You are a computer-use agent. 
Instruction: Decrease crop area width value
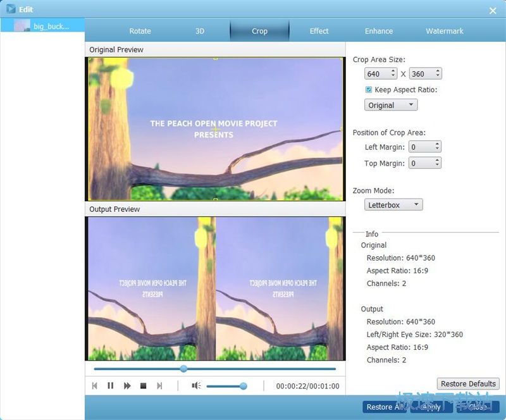tap(393, 76)
